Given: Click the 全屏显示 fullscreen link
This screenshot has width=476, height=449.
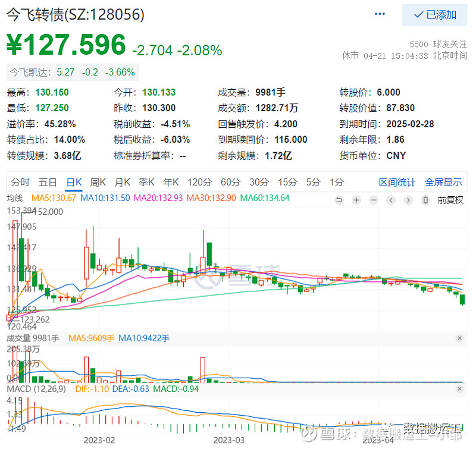Looking at the screenshot, I should point(443,183).
